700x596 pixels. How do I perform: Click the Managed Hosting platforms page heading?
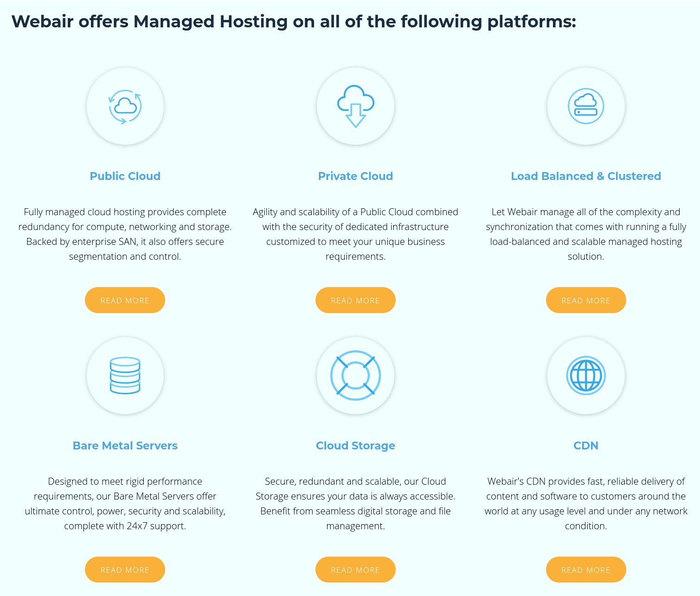pyautogui.click(x=294, y=22)
